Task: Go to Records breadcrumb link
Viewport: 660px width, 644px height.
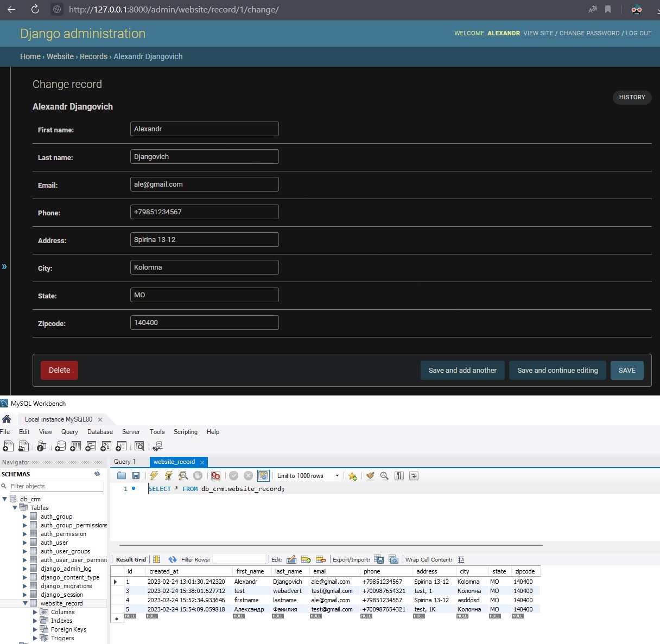Action: point(93,56)
